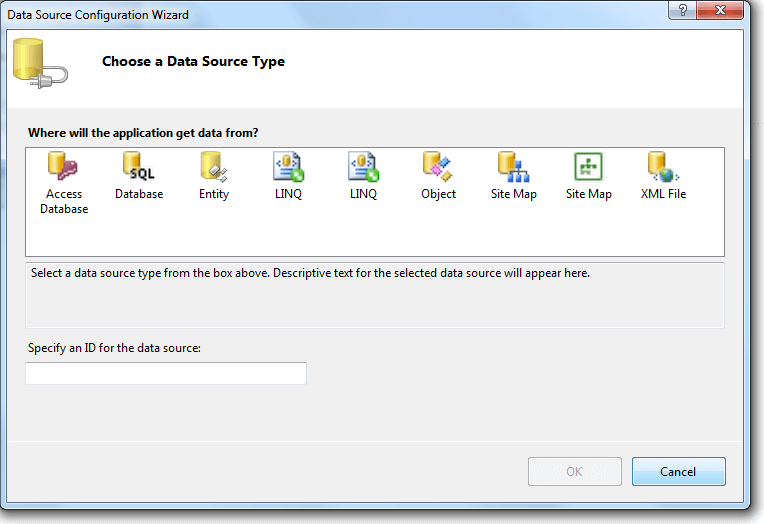This screenshot has width=764, height=524.
Task: Click the database plug wizard header icon
Action: point(40,64)
